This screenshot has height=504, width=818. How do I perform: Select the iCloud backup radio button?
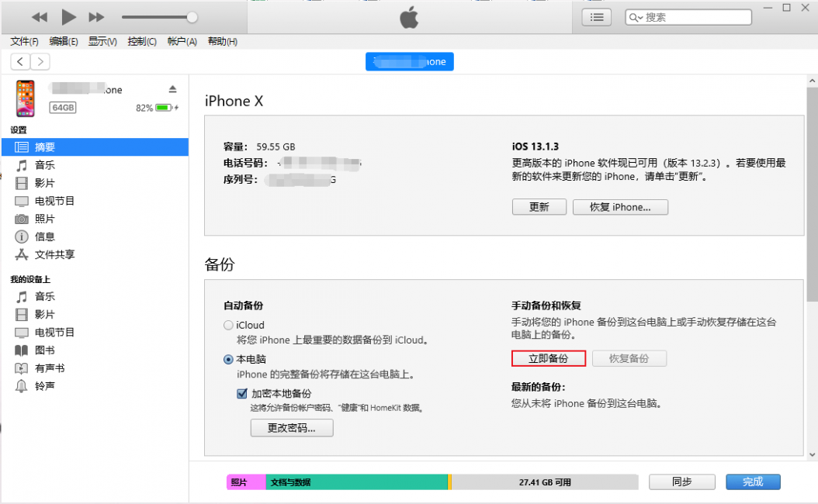pyautogui.click(x=228, y=325)
